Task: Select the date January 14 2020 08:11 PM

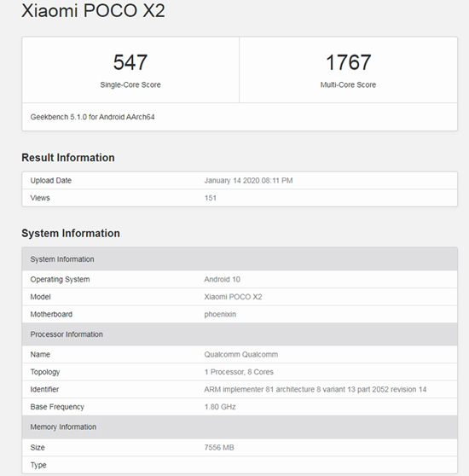Action: pos(248,180)
